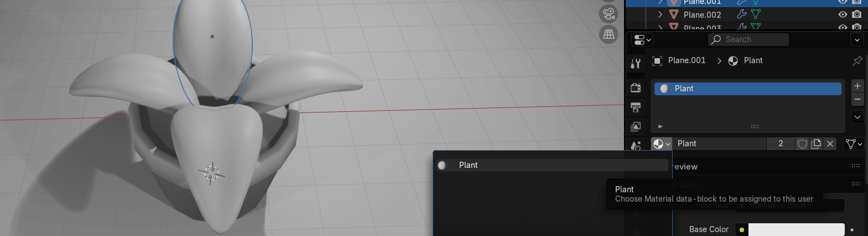
Task: Open the material browse dropdown beside Plant
Action: tap(661, 143)
